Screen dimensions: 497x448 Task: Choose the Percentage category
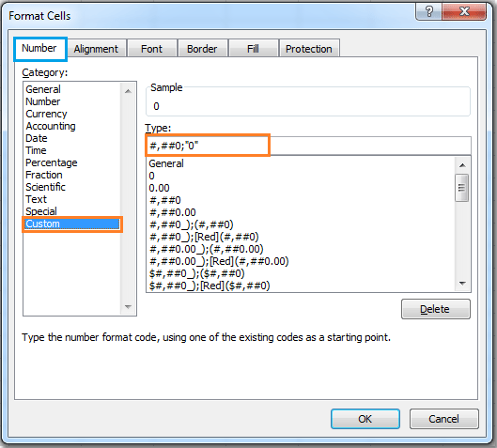[x=52, y=162]
